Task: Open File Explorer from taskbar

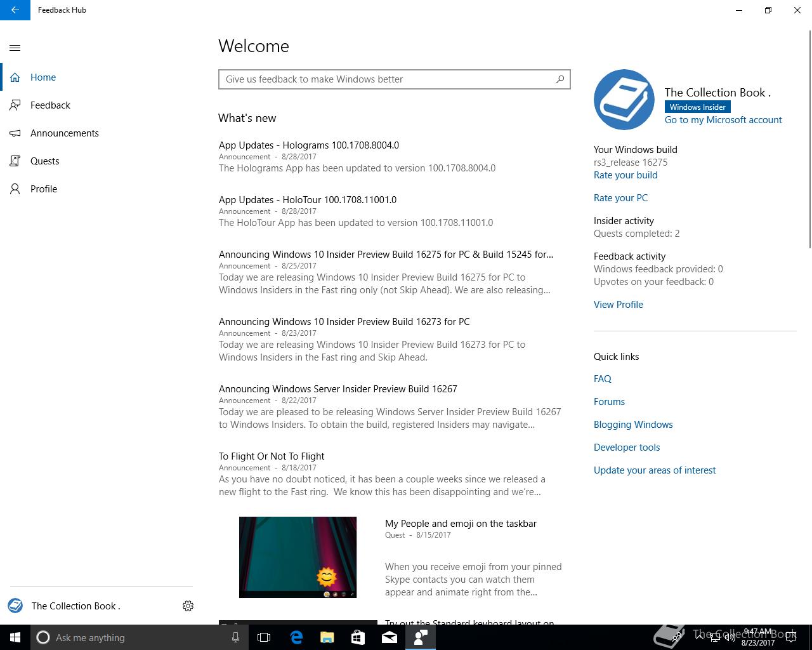Action: 327,637
